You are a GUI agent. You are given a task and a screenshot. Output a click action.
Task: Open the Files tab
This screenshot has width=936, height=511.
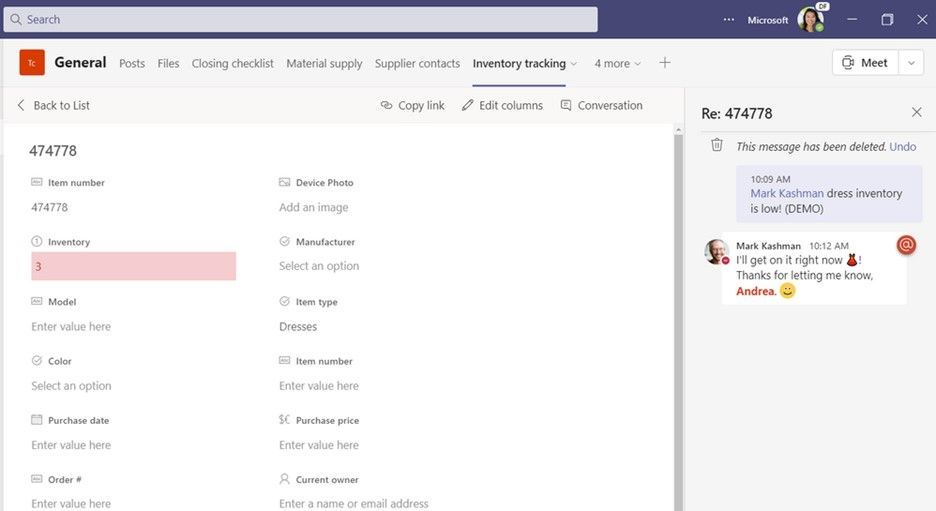click(x=168, y=63)
